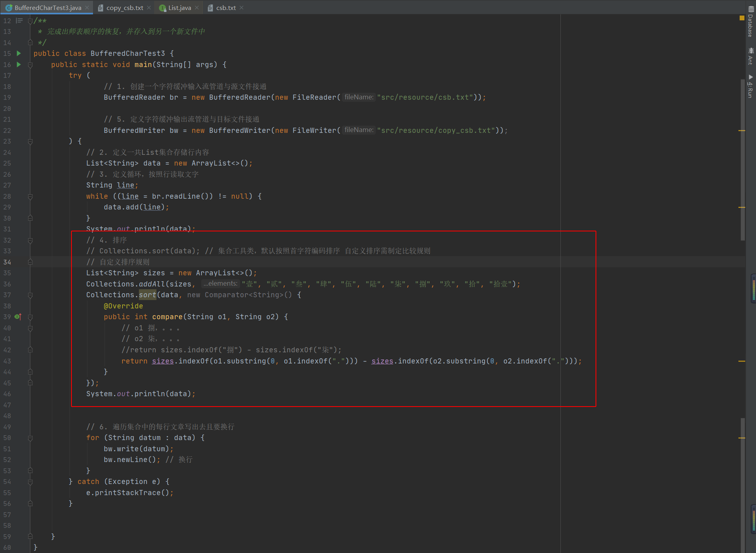Click the addAll method name on line 36
Viewport: 756px width, 553px height.
152,284
